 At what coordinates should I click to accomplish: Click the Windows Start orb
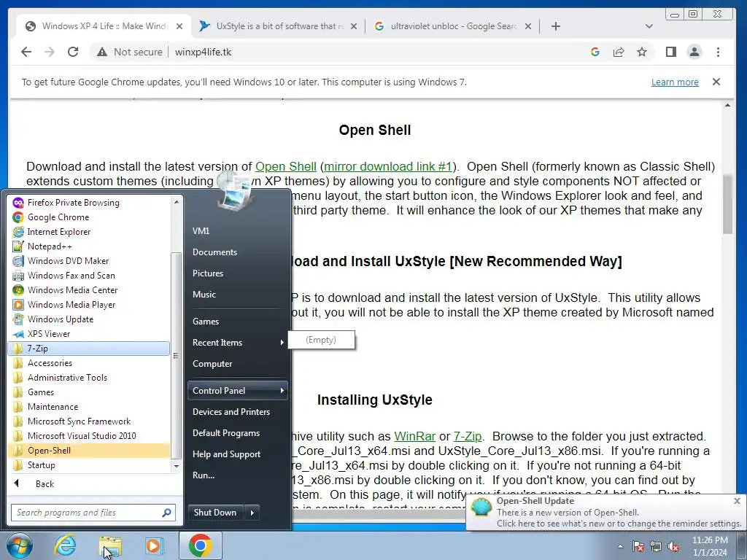20,545
